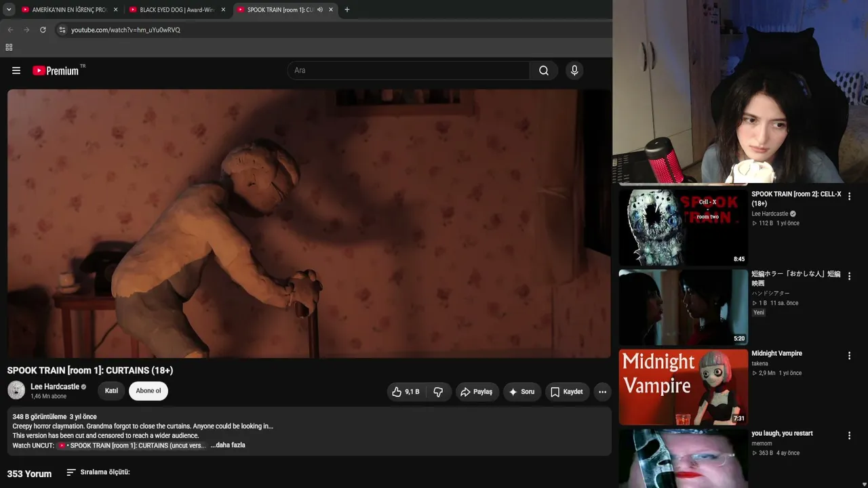Open a new browser tab
The width and height of the screenshot is (868, 488).
click(347, 9)
